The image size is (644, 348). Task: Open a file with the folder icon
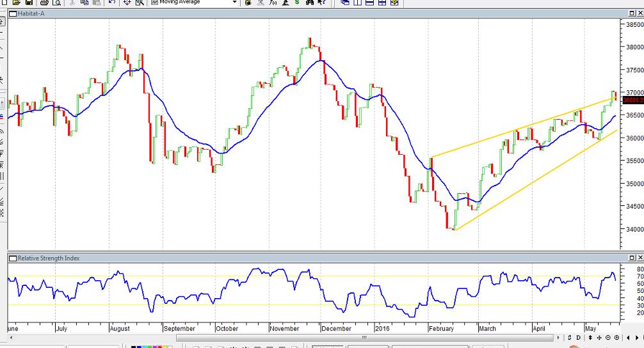coord(17,3)
